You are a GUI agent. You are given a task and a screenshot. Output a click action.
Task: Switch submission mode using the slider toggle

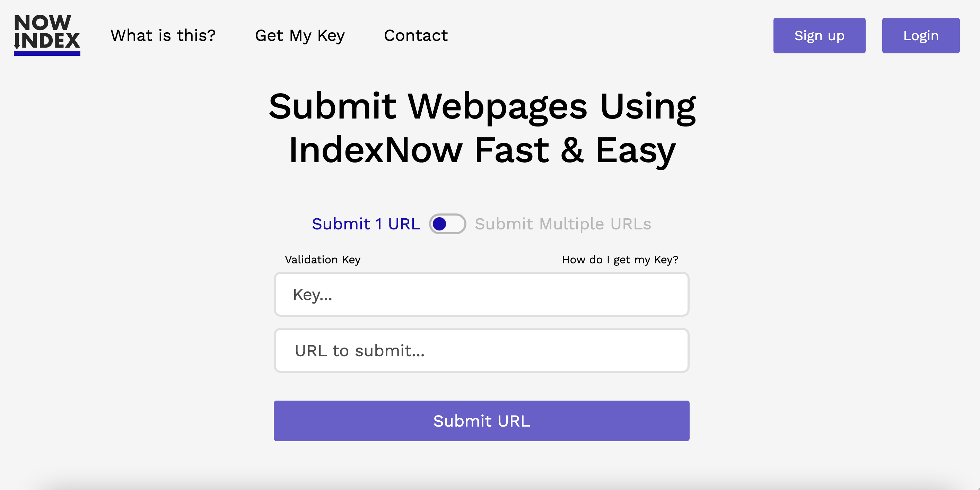pos(447,224)
